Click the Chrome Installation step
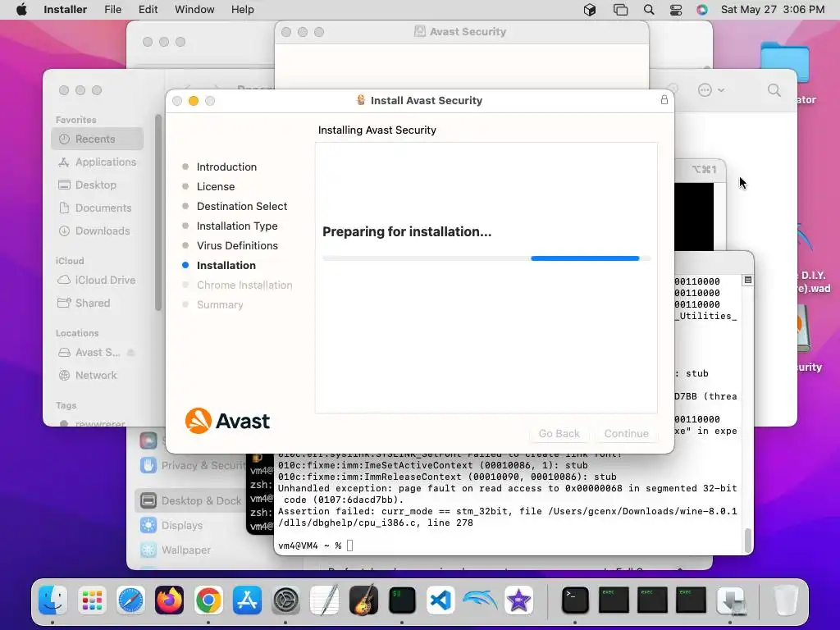This screenshot has height=630, width=840. [x=244, y=285]
